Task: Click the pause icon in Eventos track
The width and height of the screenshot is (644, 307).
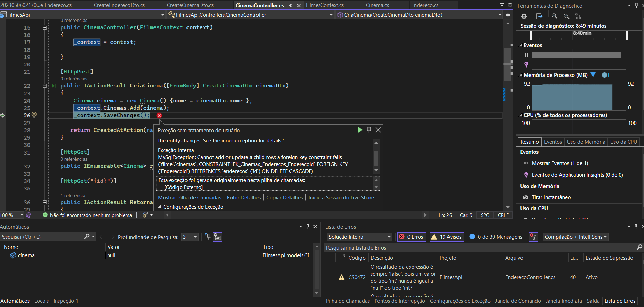Action: [x=526, y=55]
